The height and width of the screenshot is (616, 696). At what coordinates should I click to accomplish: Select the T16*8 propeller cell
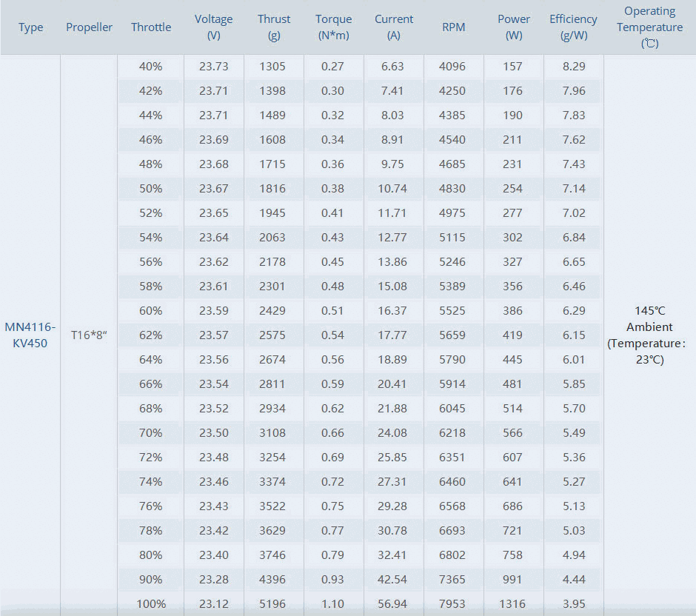click(x=89, y=335)
